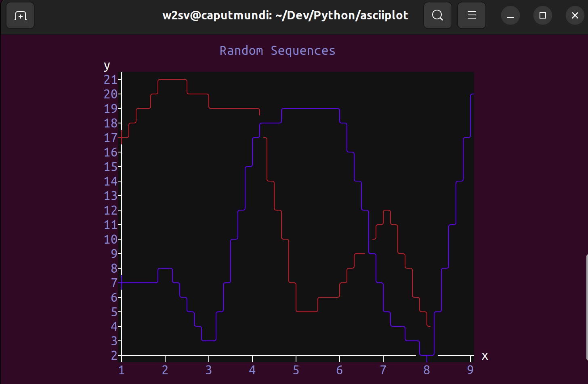Screen dimensions: 588x384
Task: Select the number 21 on the y axis
Action: (111, 80)
